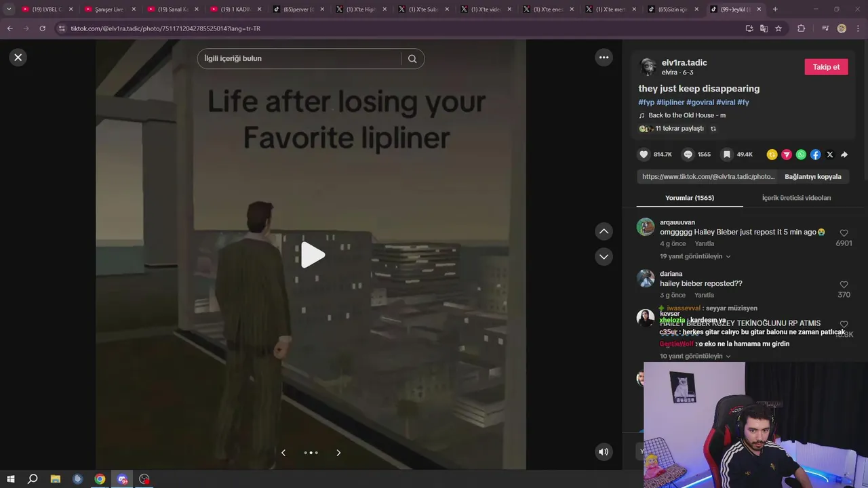The image size is (868, 488).
Task: Switch to the '(65)Sizin için' TikTok tab
Action: (672, 9)
